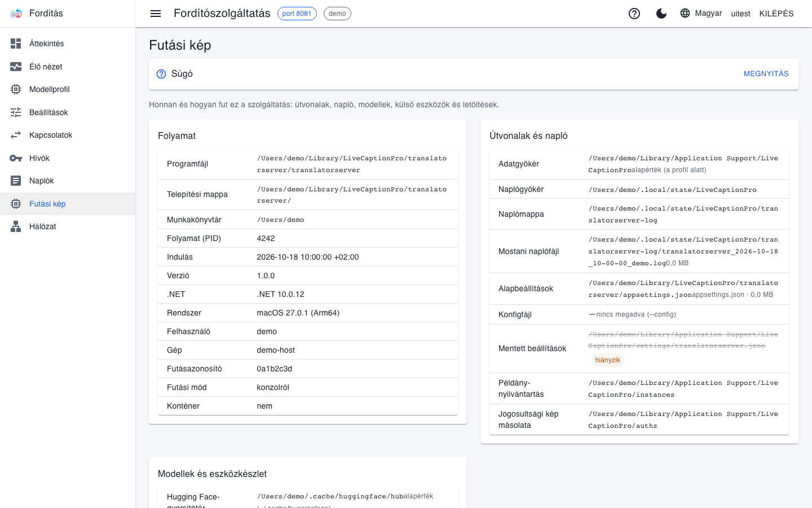Image resolution: width=812 pixels, height=508 pixels.
Task: Click the Futási mód value konzolról
Action: pyautogui.click(x=273, y=387)
